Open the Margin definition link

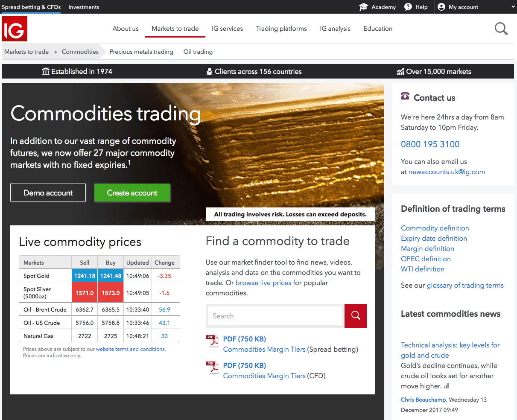[427, 248]
